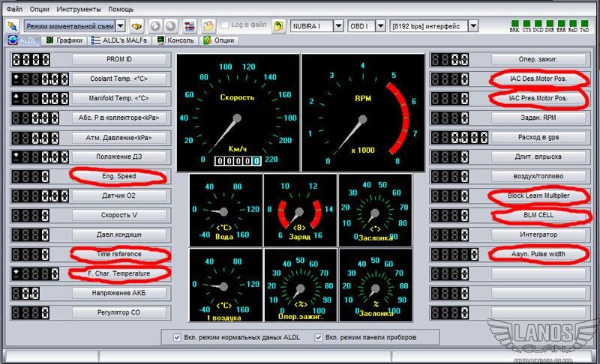Toggle Вкл. режим панели приборов checkbox
The height and width of the screenshot is (364, 600).
point(320,337)
